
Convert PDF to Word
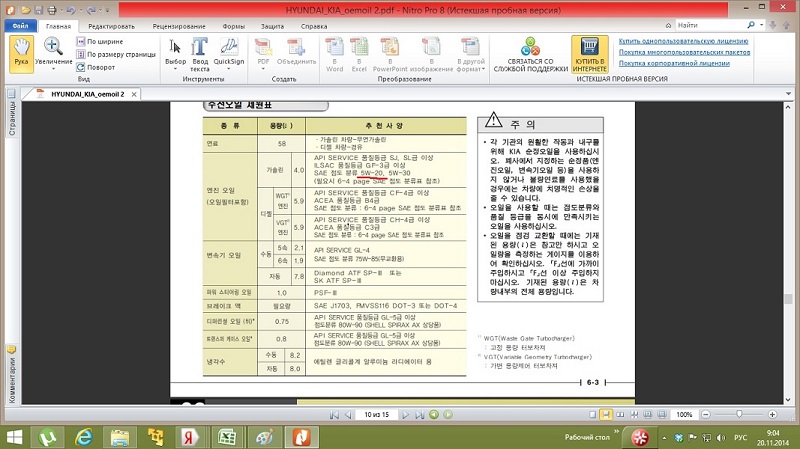[334, 52]
